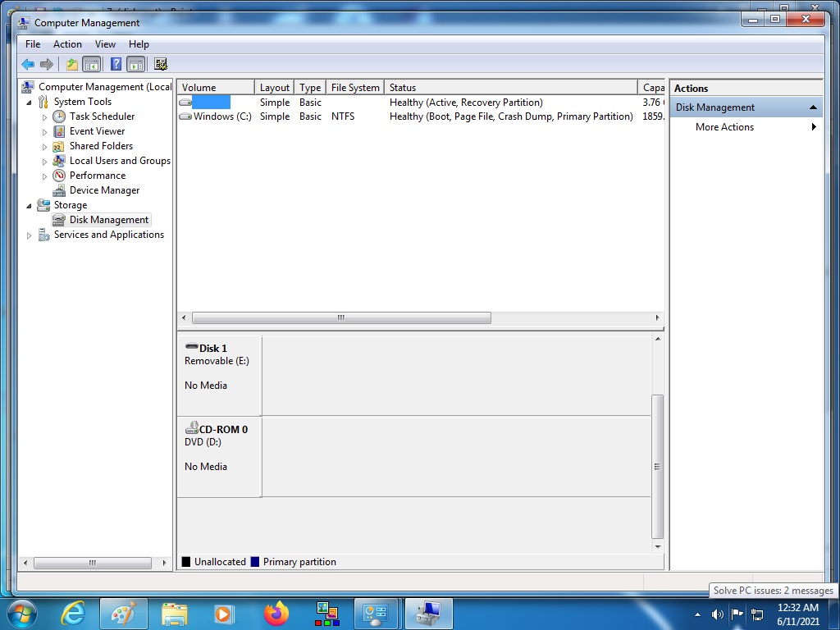Toggle the Show/Hide Console Tree icon
This screenshot has width=840, height=630.
tap(92, 65)
